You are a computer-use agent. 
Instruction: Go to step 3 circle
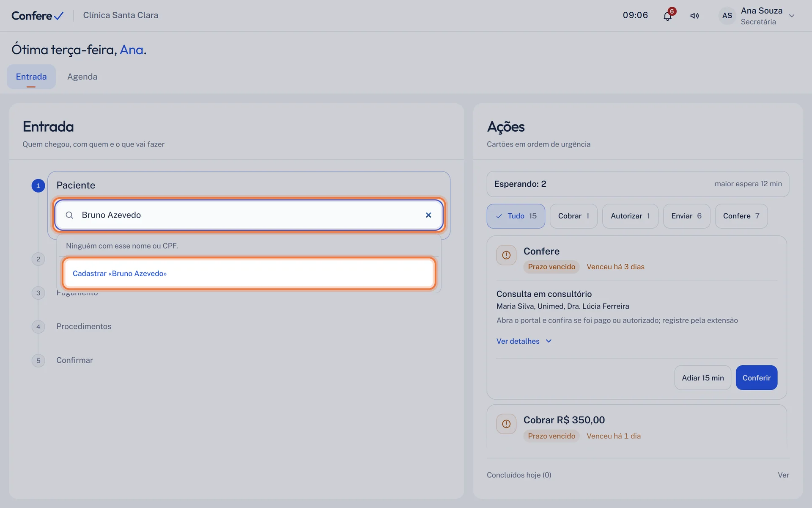pos(38,293)
